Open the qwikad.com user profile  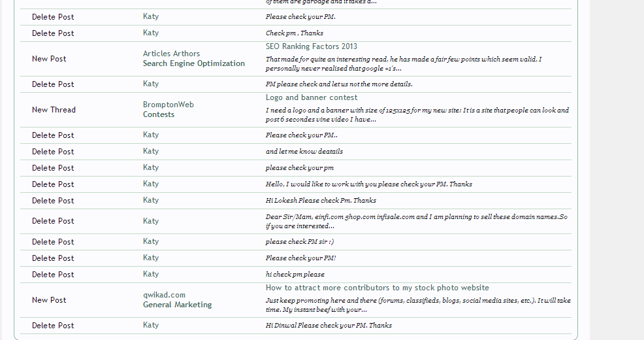coord(164,295)
